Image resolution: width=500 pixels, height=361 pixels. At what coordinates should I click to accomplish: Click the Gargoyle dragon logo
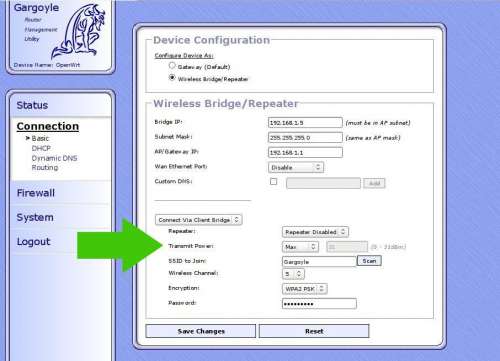pyautogui.click(x=79, y=32)
